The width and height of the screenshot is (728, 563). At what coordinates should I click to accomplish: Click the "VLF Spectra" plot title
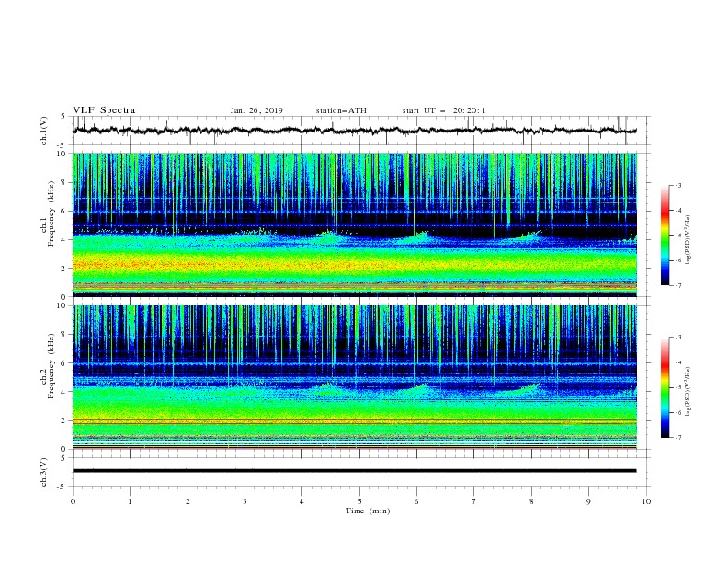(104, 110)
